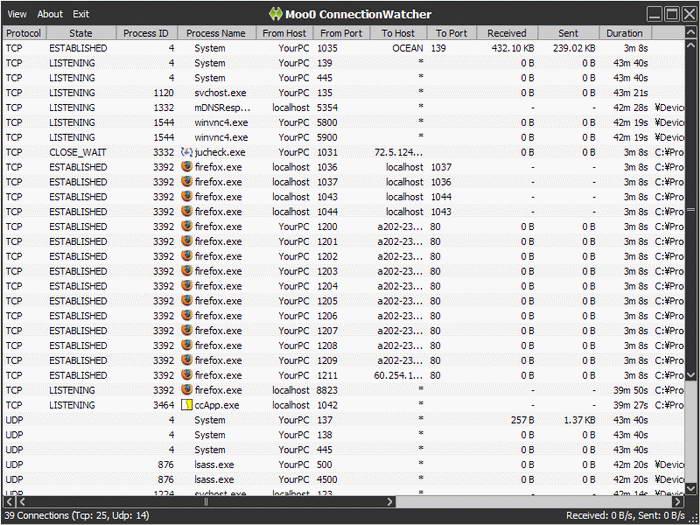Click Firefox icon on port 1200 row

187,227
